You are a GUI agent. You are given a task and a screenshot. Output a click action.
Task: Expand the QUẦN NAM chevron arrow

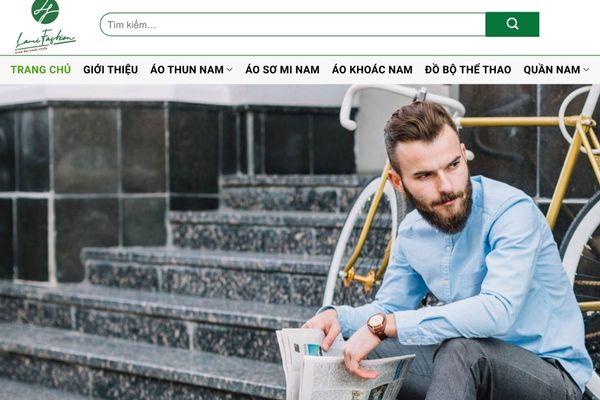point(586,70)
